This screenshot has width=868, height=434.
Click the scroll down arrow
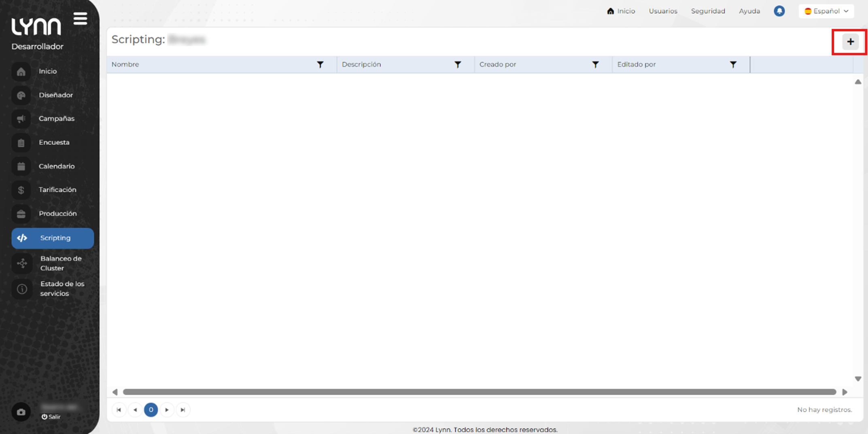(858, 379)
